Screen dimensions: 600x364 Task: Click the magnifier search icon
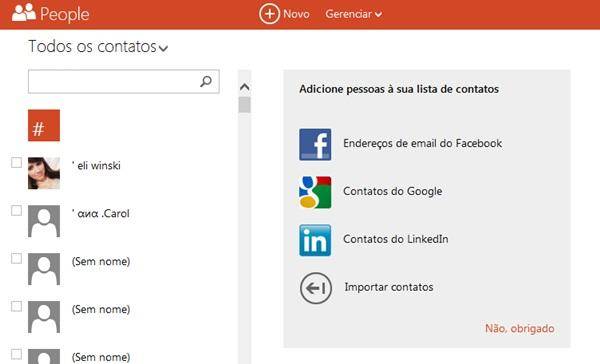tap(206, 81)
